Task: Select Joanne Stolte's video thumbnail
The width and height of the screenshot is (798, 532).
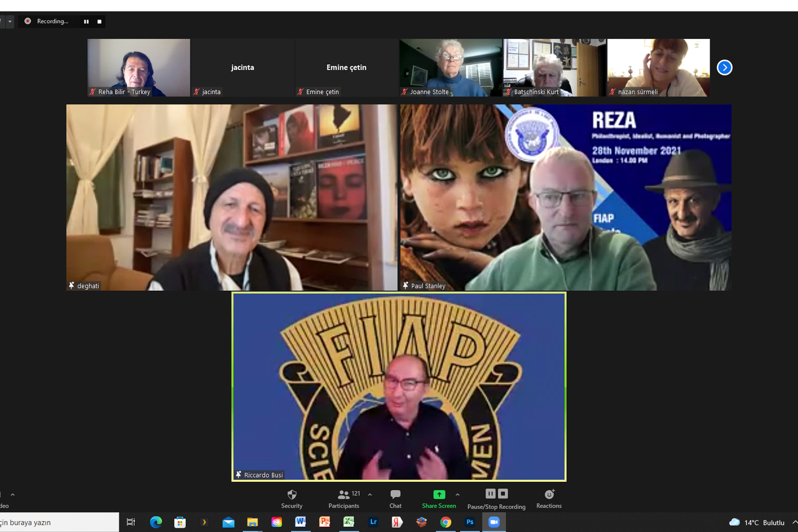Action: coord(450,67)
